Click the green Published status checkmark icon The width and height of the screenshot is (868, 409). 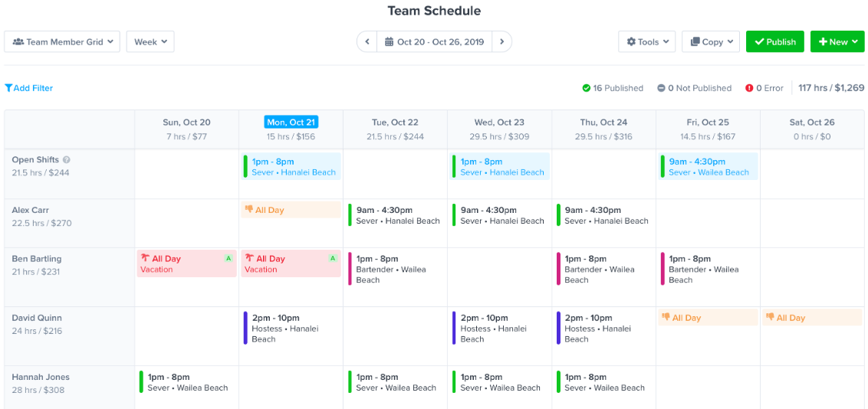click(587, 88)
